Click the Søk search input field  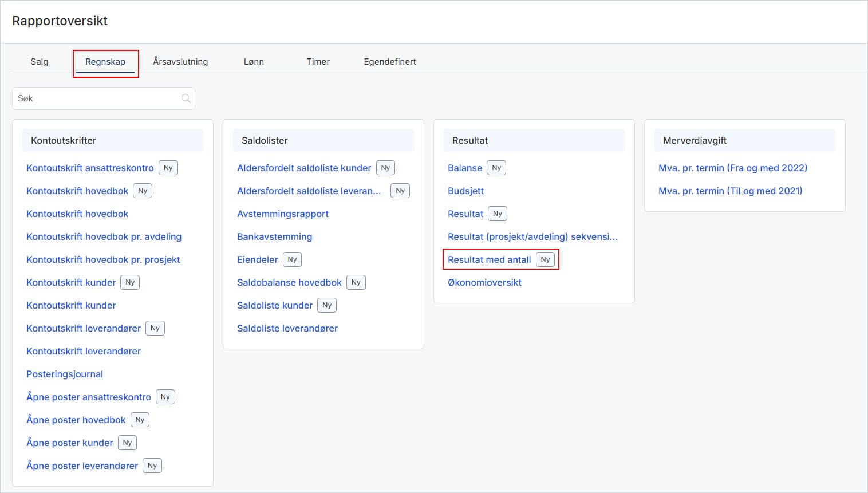click(97, 98)
